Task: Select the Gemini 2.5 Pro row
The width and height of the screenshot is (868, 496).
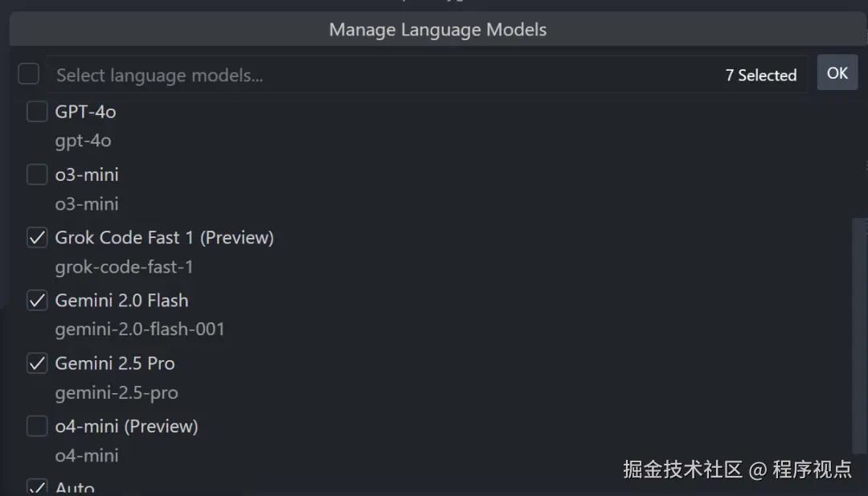Action: click(x=115, y=363)
